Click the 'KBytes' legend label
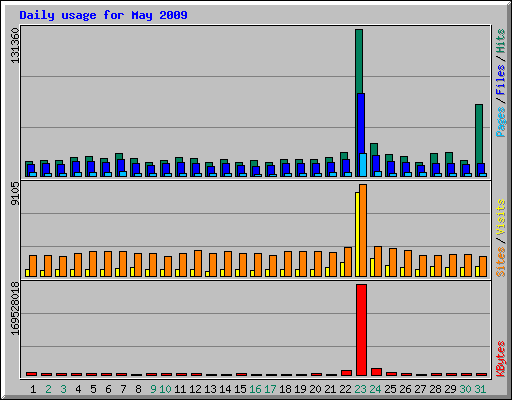 [x=500, y=359]
